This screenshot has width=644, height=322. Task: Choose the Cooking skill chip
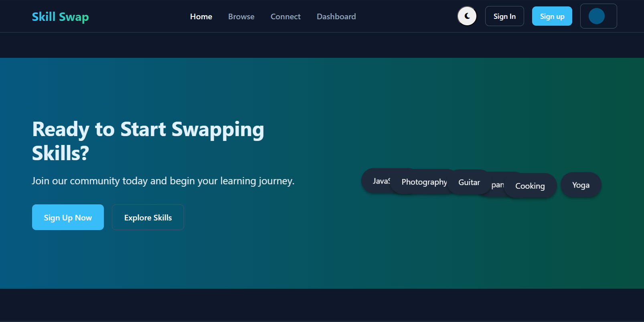pos(530,186)
